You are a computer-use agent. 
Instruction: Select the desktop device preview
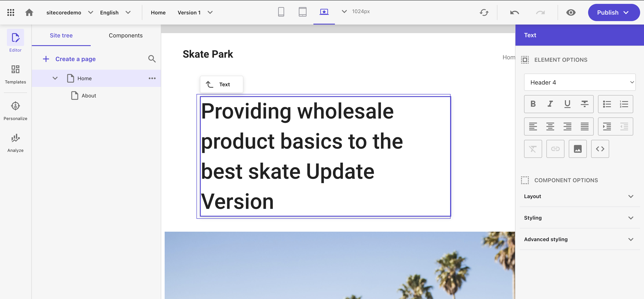324,12
